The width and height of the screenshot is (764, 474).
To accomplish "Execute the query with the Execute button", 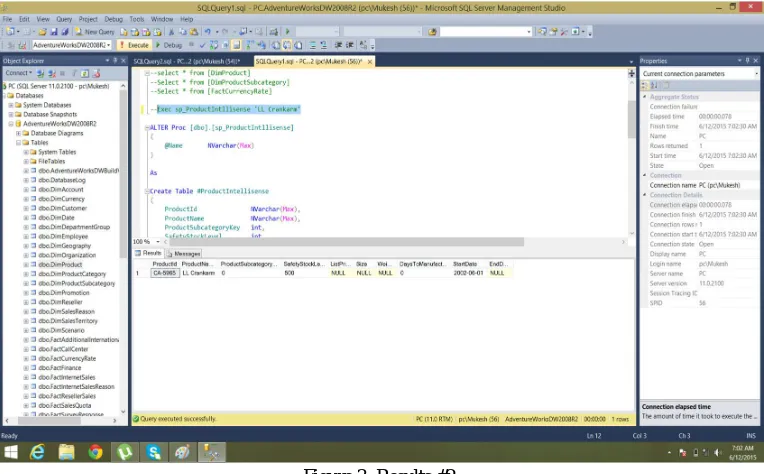I will (134, 45).
